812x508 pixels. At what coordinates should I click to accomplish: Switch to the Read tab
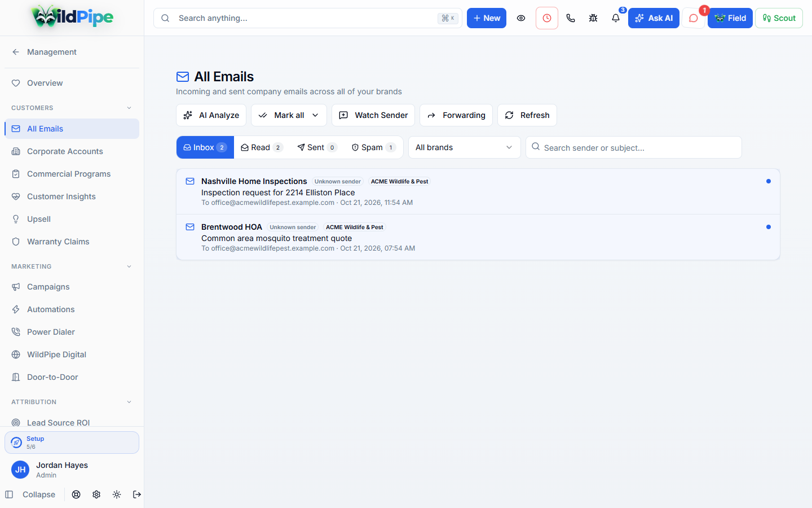[x=262, y=147]
